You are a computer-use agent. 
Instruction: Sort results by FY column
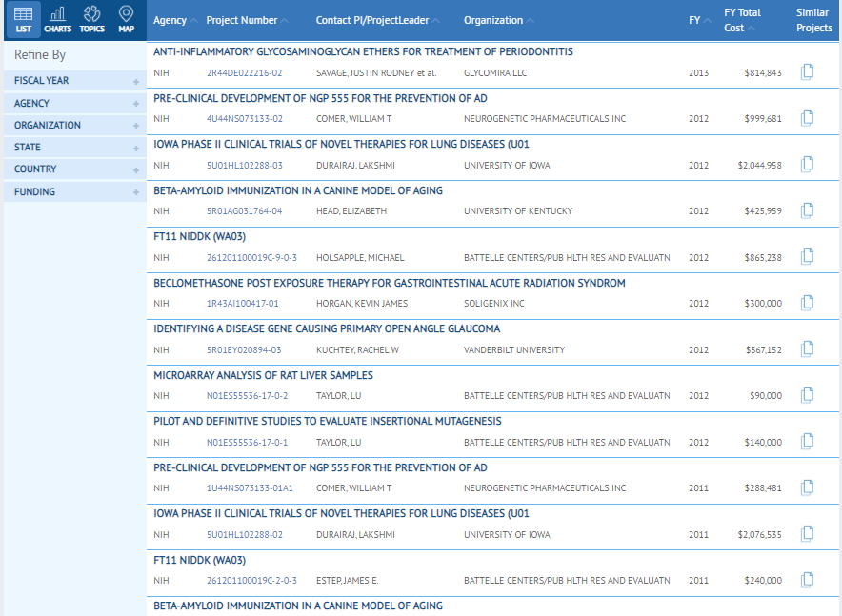700,20
